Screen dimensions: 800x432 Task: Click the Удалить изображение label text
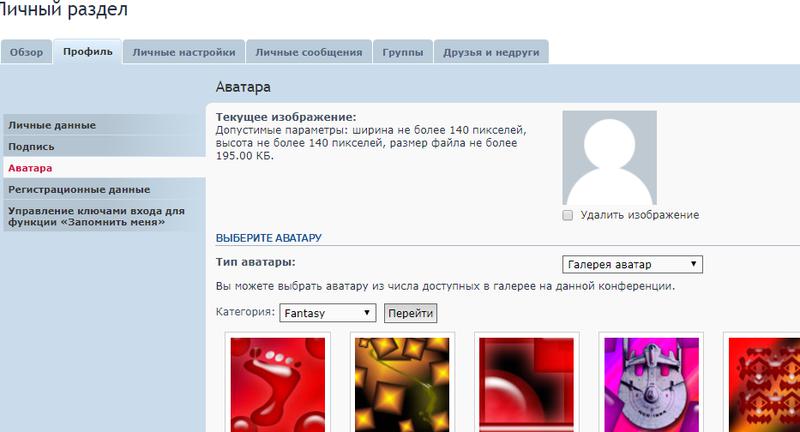640,215
